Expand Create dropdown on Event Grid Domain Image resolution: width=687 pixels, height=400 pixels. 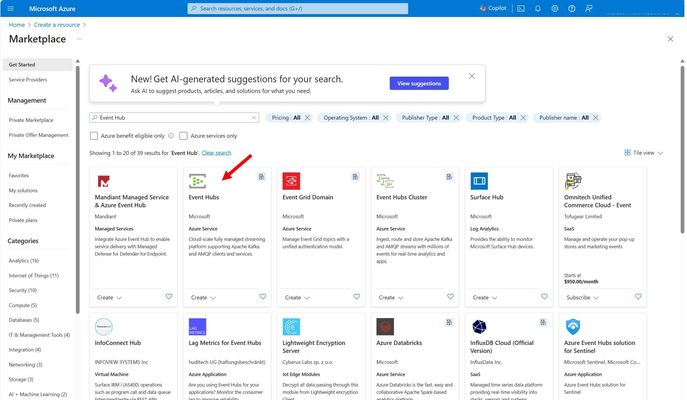[x=297, y=297]
